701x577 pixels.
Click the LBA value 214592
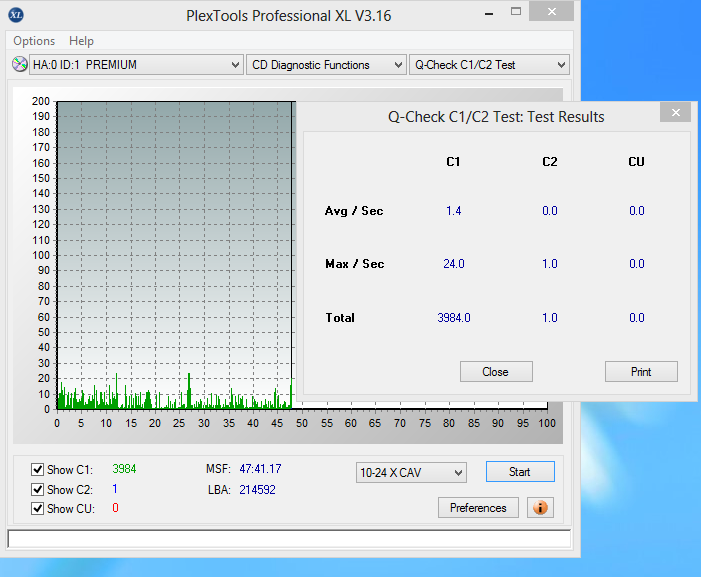257,490
